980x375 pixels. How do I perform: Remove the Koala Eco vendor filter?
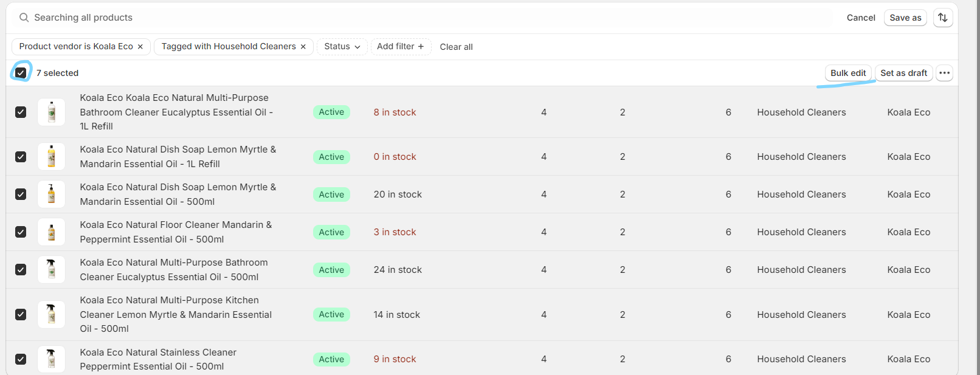click(140, 47)
